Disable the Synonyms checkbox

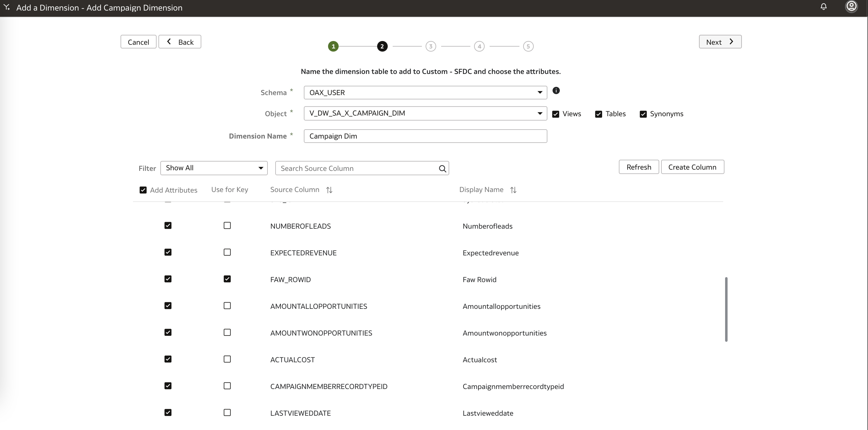point(643,114)
